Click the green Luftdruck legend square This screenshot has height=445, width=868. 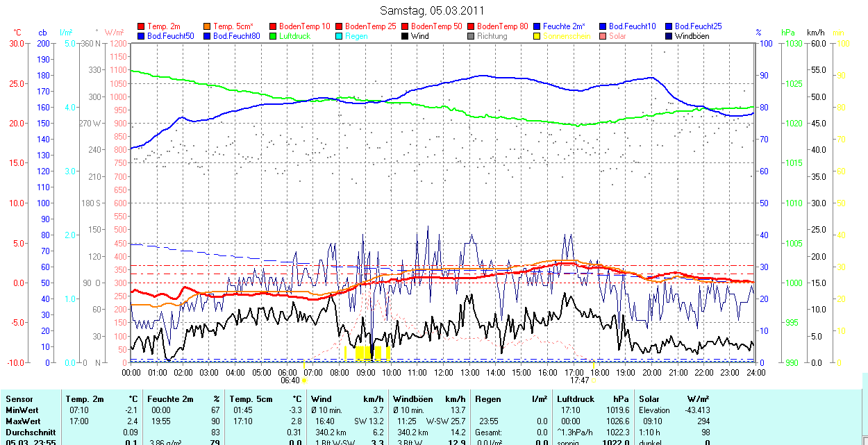pos(274,36)
